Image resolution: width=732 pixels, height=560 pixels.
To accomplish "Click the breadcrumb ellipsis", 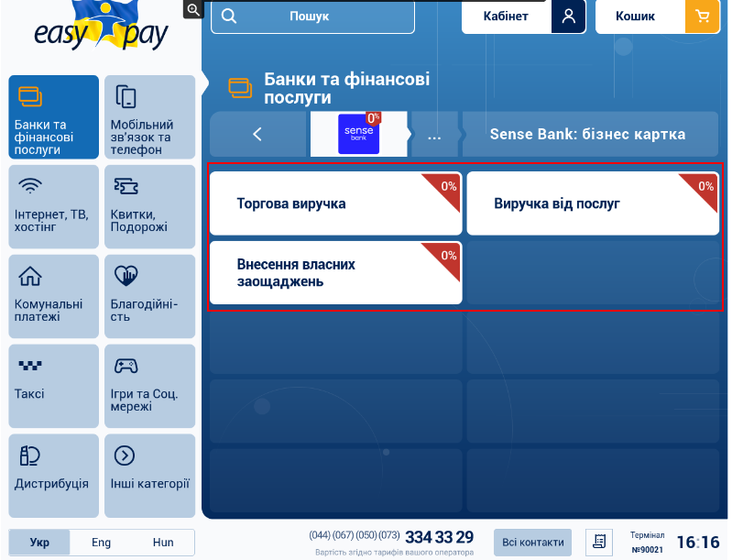I will tap(434, 135).
